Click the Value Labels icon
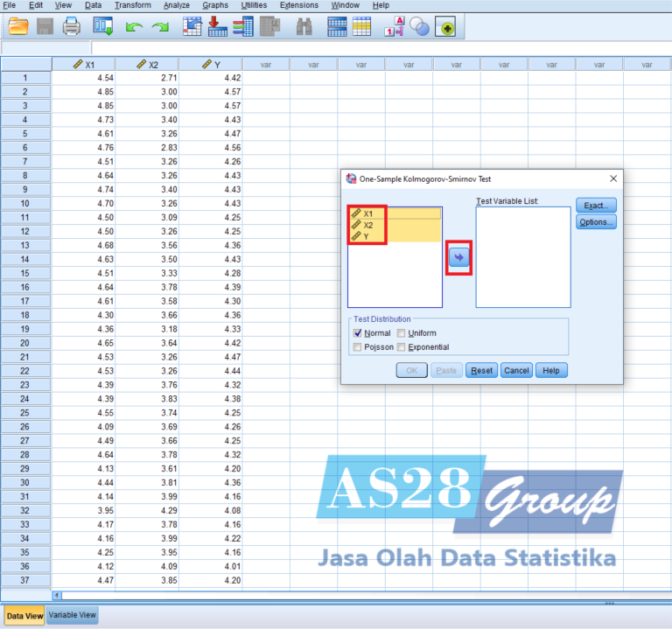Screen dimensions: 672x629 pos(394,27)
